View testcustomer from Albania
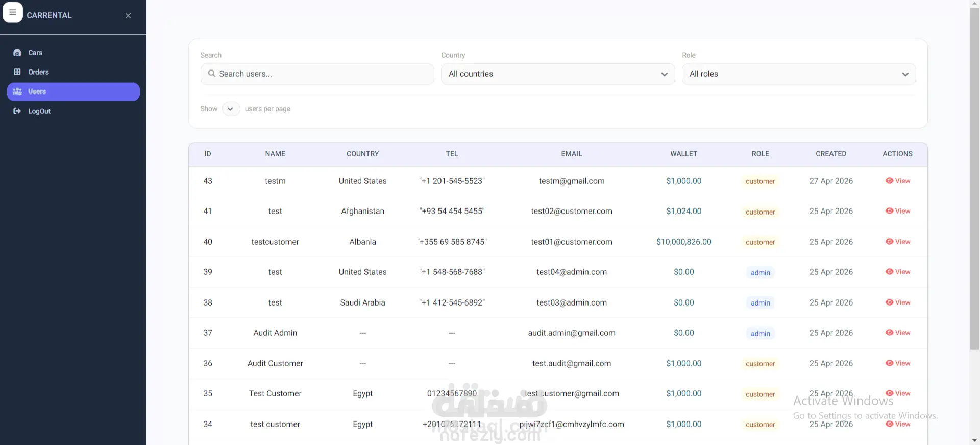Viewport: 980px width, 445px height. coord(898,242)
